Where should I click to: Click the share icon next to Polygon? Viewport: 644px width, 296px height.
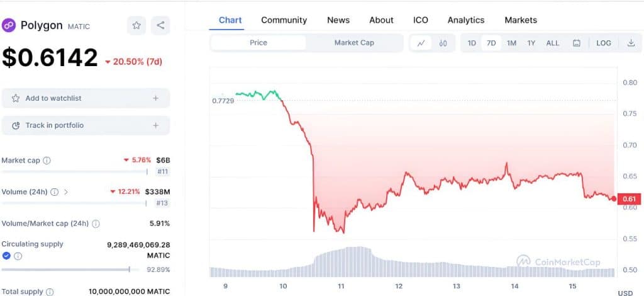160,25
